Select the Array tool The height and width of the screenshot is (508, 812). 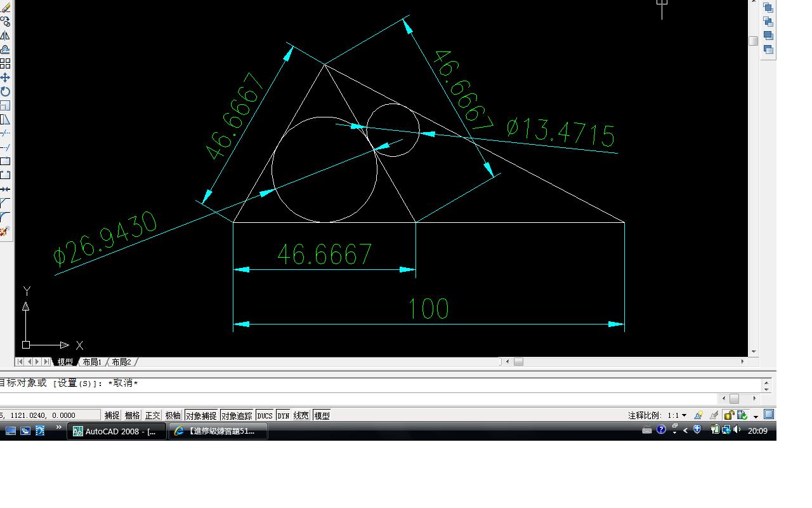coord(5,63)
